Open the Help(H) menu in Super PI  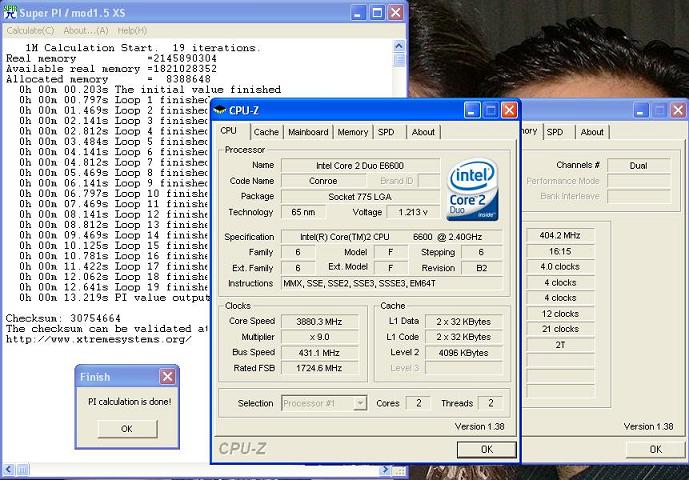132,30
